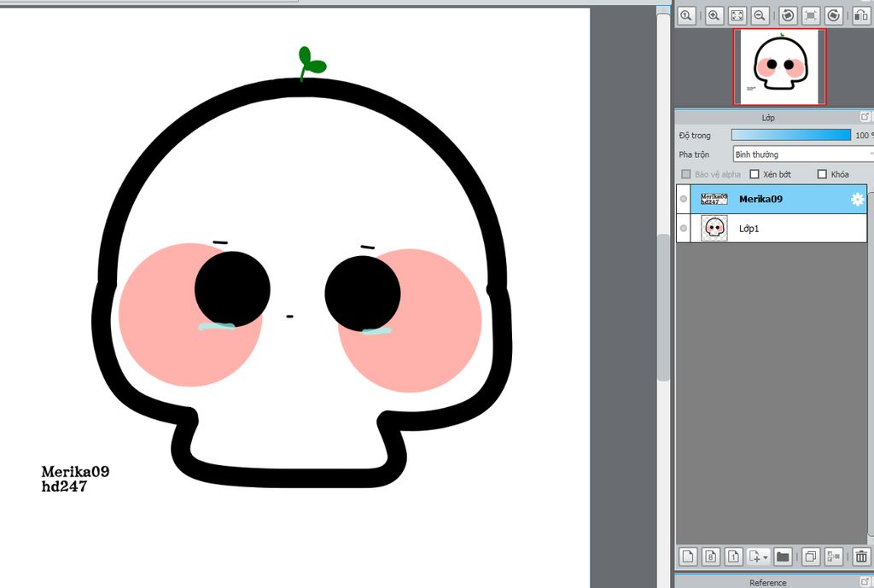
Task: Create a new layer folder
Action: pyautogui.click(x=784, y=556)
